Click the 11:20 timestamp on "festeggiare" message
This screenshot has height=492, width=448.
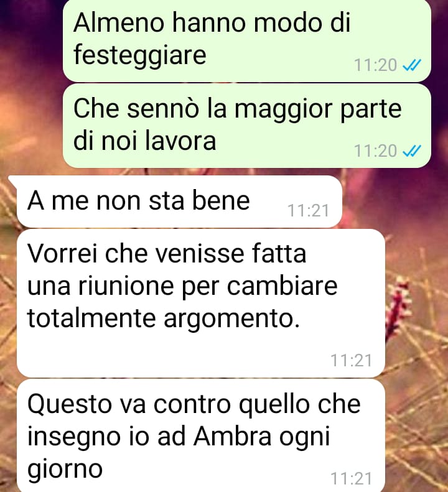pos(375,65)
